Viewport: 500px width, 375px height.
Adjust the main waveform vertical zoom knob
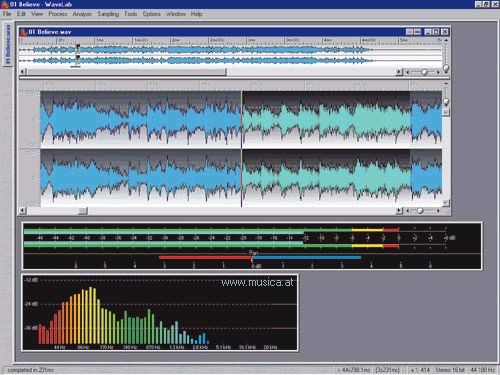pos(446,101)
